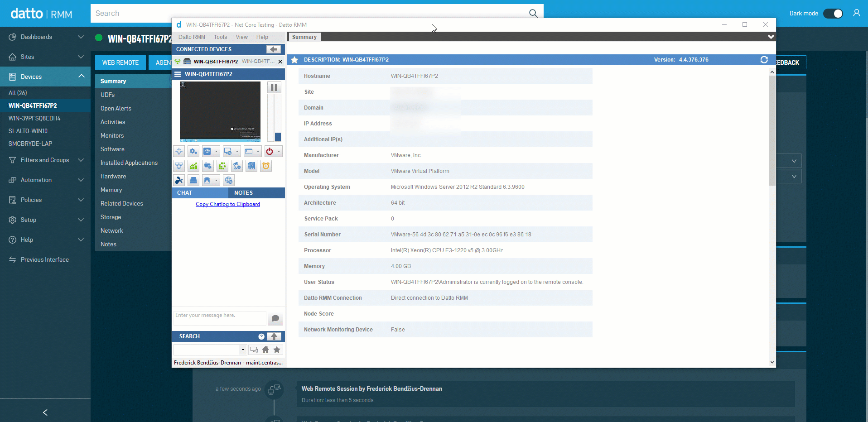Open Installed Applications in device menu
The height and width of the screenshot is (422, 868).
click(x=129, y=163)
